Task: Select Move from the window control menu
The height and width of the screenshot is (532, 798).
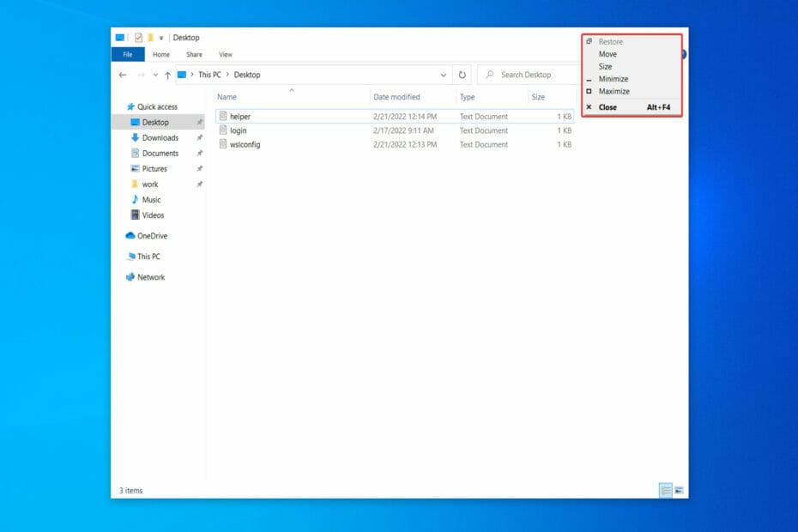Action: coord(608,53)
